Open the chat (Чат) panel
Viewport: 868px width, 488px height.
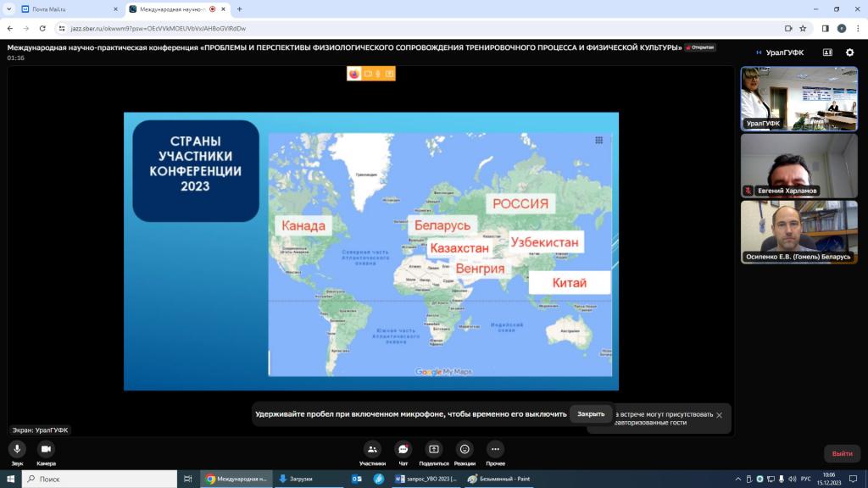403,449
